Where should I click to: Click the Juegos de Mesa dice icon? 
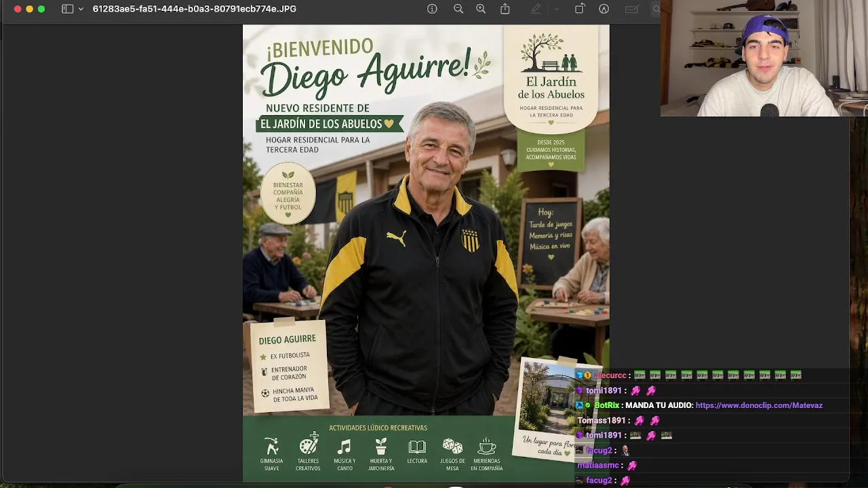coord(452,446)
